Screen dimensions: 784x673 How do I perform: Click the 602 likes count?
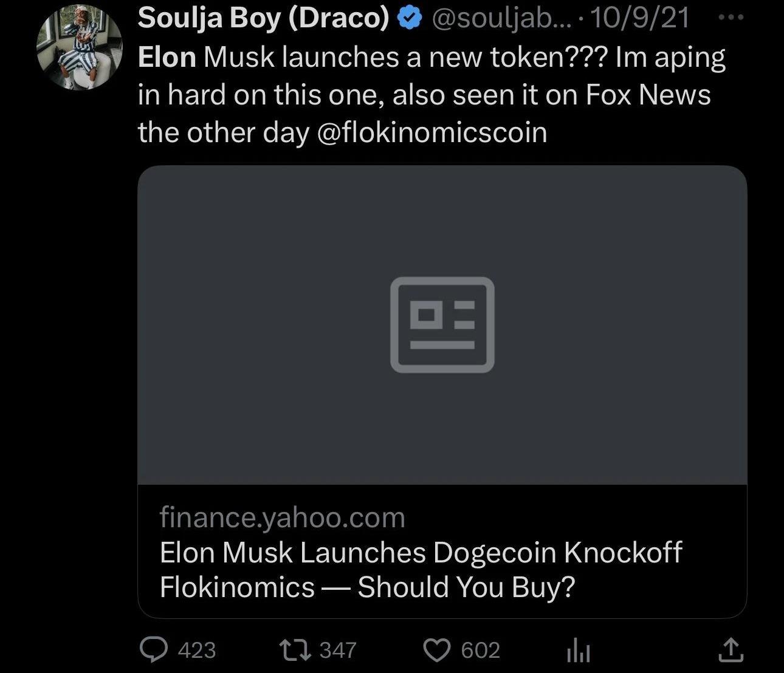tap(480, 651)
